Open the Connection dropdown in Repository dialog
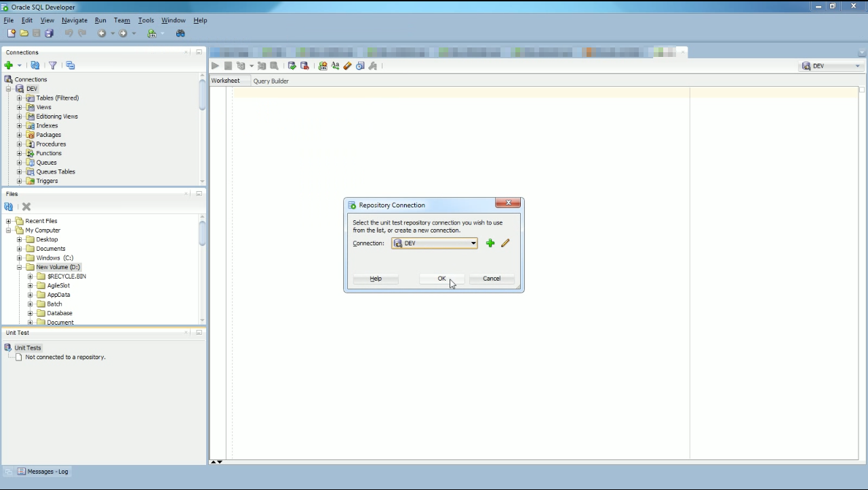868x490 pixels. (x=473, y=243)
